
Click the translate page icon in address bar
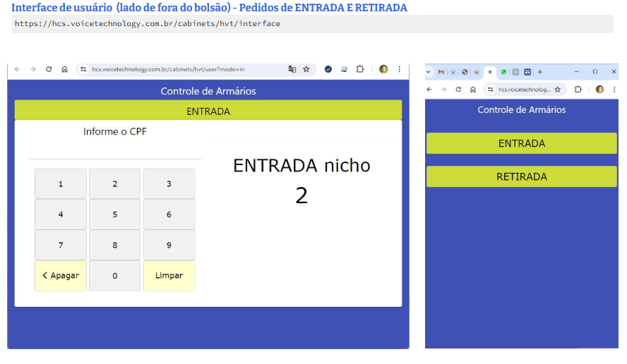pyautogui.click(x=292, y=69)
